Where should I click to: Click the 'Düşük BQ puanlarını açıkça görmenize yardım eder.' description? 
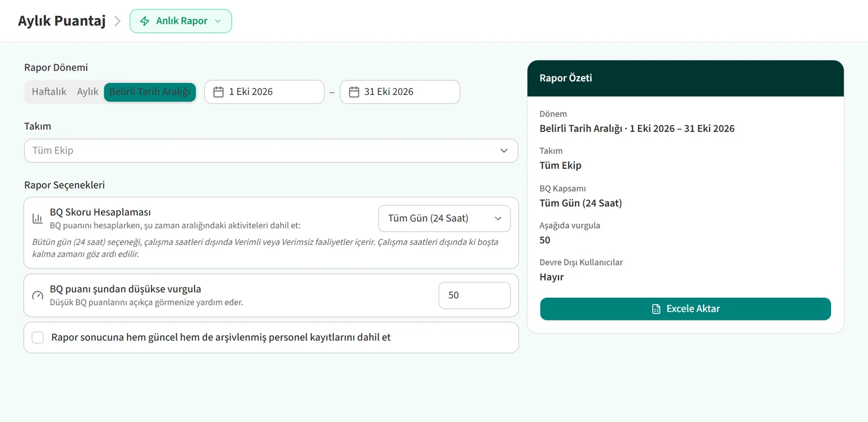(146, 303)
